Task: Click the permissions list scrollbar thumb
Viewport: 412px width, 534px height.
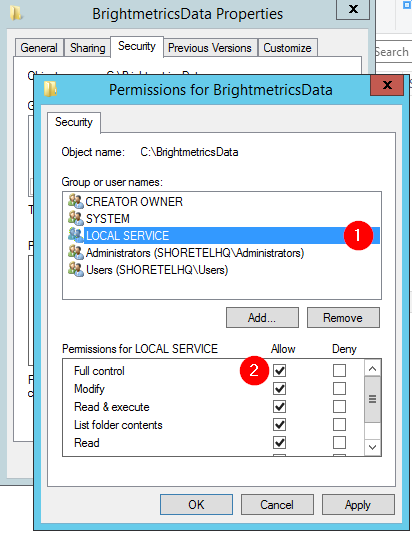Action: click(373, 399)
